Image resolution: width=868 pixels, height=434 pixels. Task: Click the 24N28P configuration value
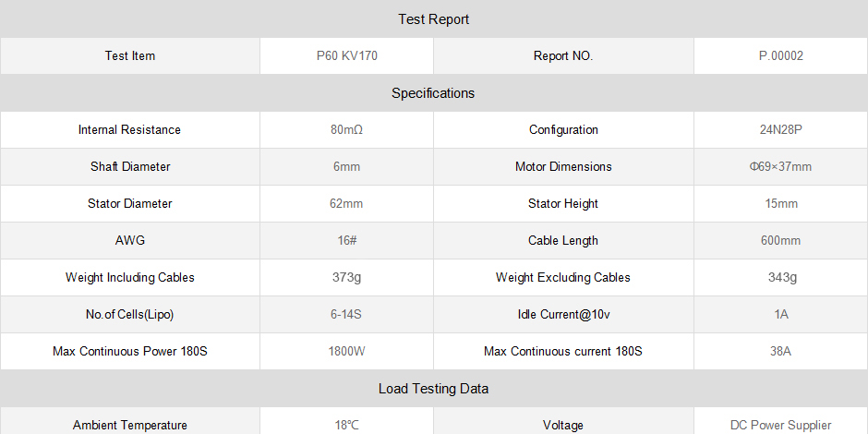[x=780, y=130]
